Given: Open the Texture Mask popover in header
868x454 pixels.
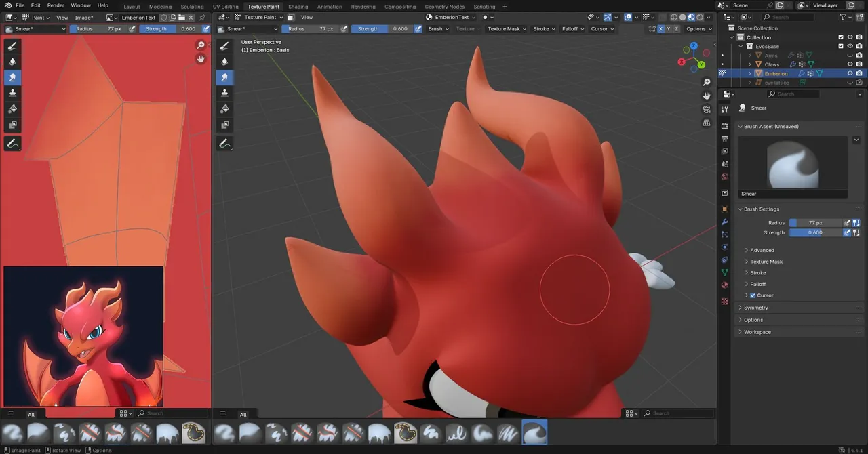Looking at the screenshot, I should tap(506, 28).
